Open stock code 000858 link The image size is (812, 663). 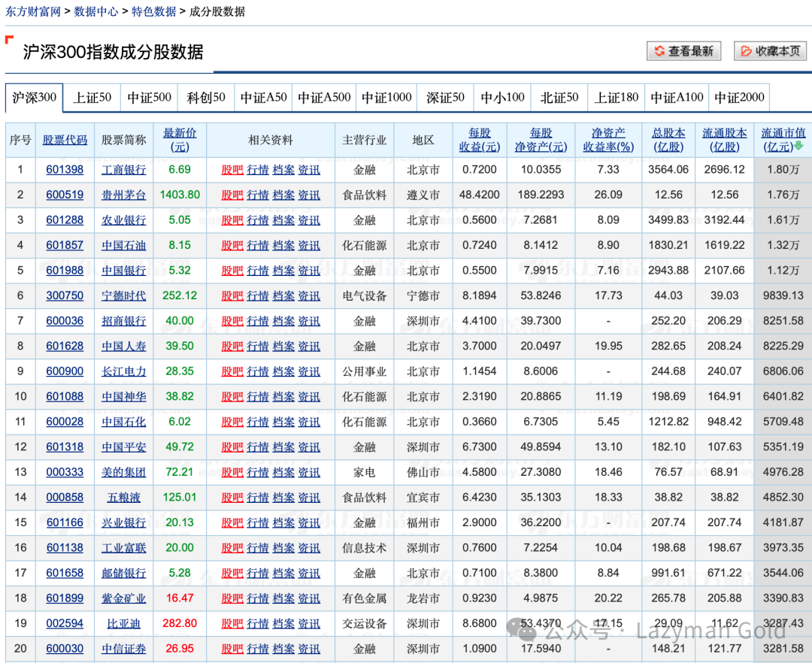click(x=65, y=498)
